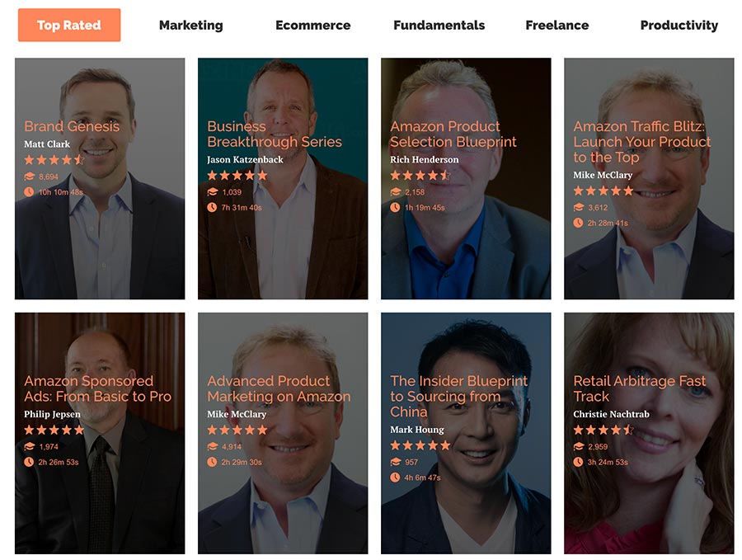Click graduation cap icon on Insider Blueprint card
This screenshot has width=742, height=560.
pyautogui.click(x=395, y=462)
